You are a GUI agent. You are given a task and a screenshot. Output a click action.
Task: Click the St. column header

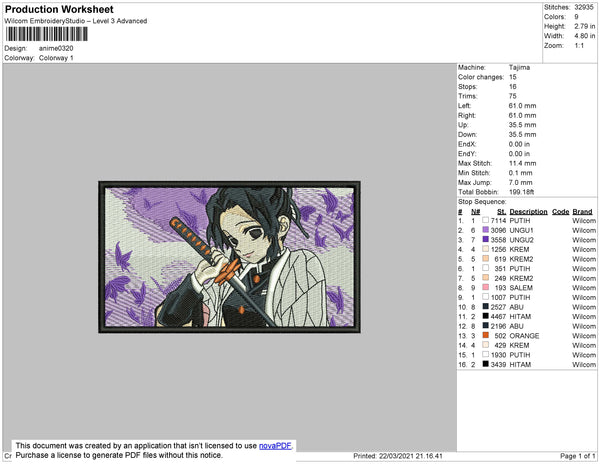pos(502,212)
